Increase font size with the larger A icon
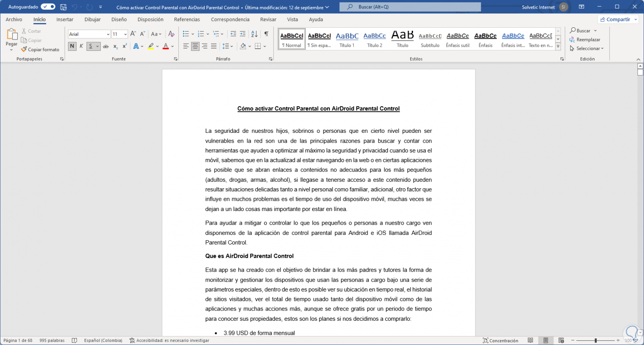 pos(133,34)
